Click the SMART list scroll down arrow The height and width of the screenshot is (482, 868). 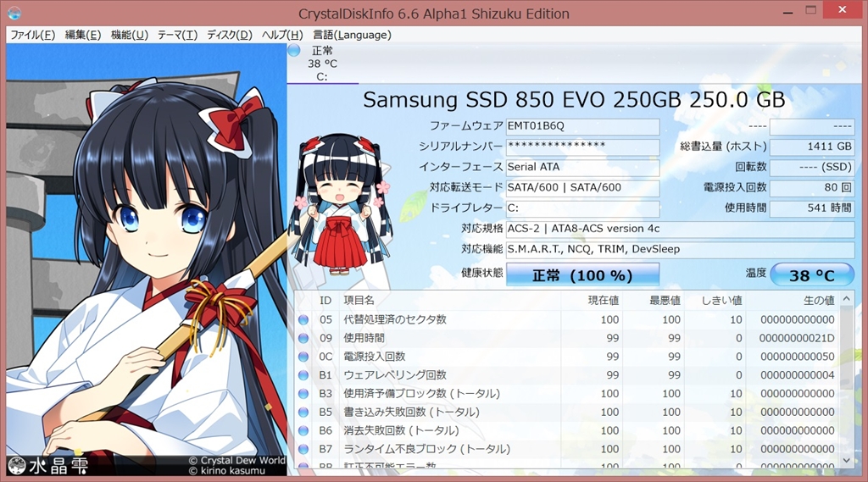[847, 461]
